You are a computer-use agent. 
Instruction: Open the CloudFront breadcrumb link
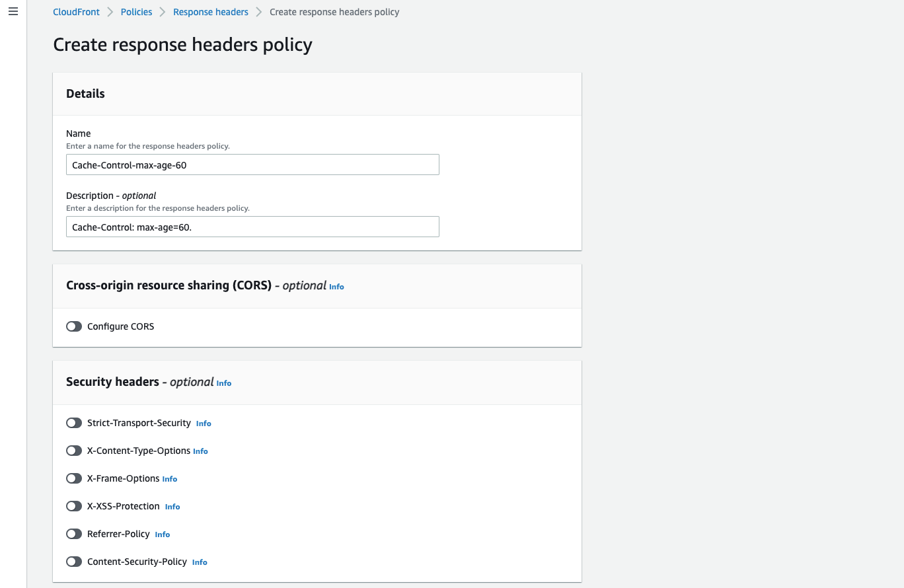pyautogui.click(x=75, y=11)
